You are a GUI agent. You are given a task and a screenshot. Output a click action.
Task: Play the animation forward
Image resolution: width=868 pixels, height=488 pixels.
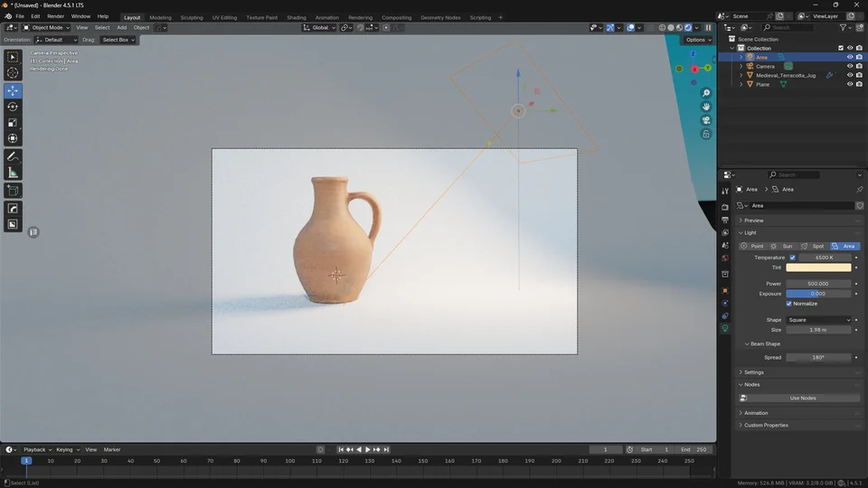[x=367, y=450]
